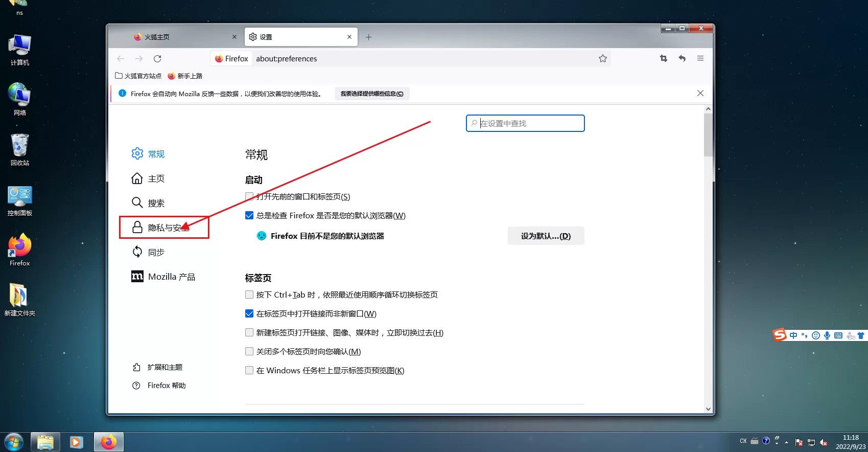Open Firefox 帮助 link
Screen dimensions: 868x452
159,386
